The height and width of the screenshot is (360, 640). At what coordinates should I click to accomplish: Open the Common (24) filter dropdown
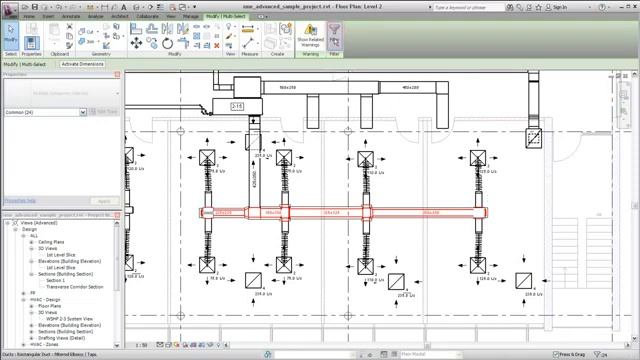pos(83,112)
